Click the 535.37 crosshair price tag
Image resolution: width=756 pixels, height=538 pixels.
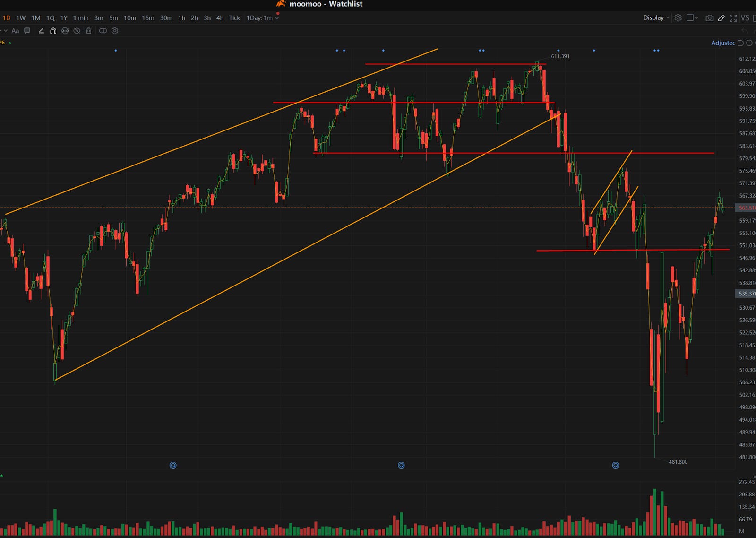click(747, 294)
